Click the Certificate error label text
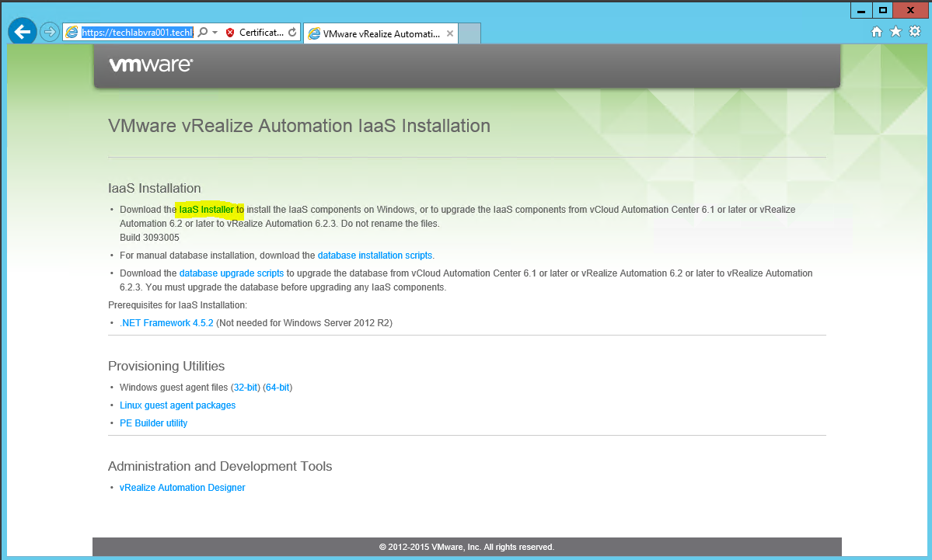This screenshot has height=560, width=932. [x=261, y=33]
